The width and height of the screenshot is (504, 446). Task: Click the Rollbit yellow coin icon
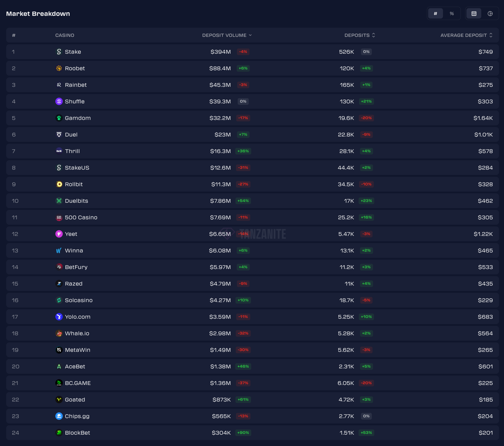pos(59,184)
